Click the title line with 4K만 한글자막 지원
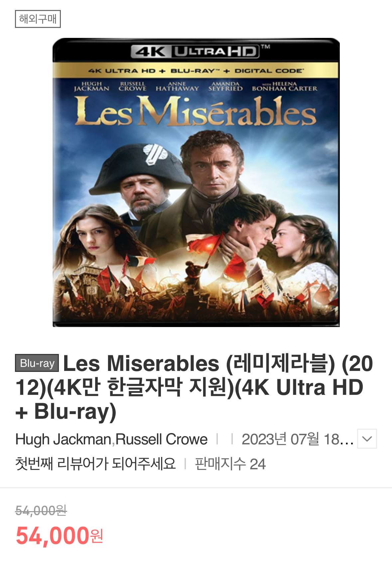Image resolution: width=392 pixels, height=565 pixels. (x=190, y=387)
